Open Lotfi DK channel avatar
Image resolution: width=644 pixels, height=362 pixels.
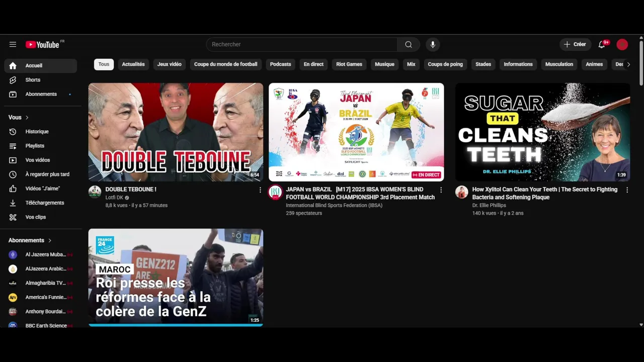click(x=95, y=192)
